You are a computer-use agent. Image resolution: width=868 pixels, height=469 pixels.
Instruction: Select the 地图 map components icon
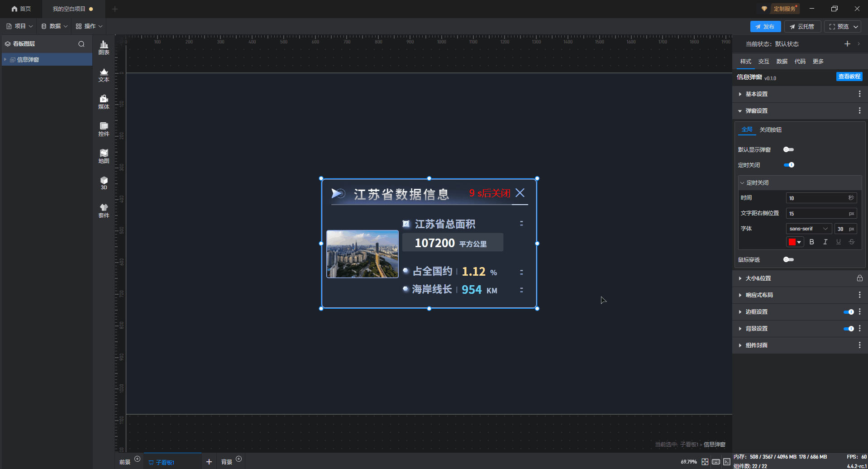coord(104,156)
